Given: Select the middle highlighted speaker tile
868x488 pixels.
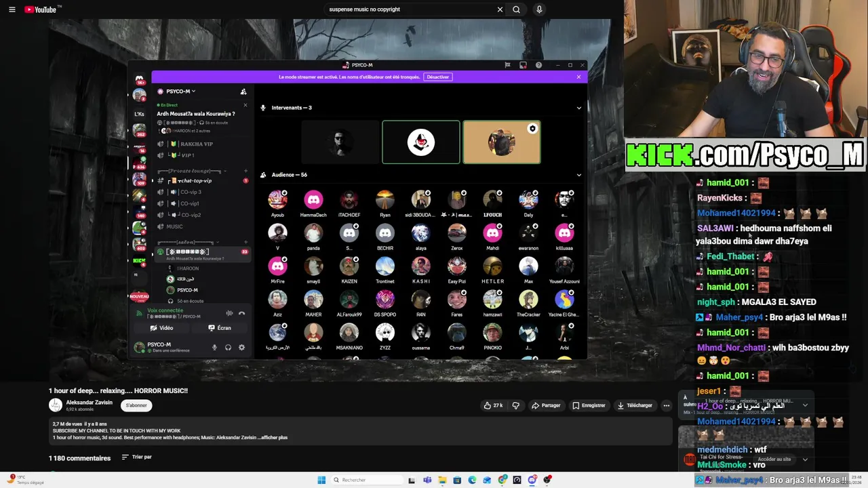Looking at the screenshot, I should (x=421, y=142).
